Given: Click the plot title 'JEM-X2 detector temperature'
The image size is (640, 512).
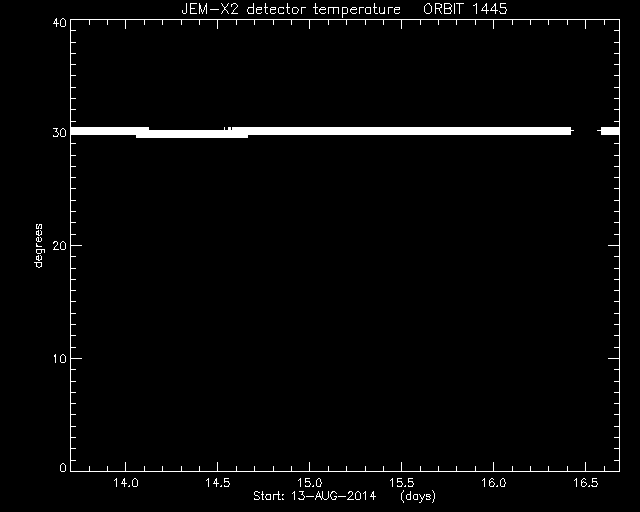Looking at the screenshot, I should (291, 9).
